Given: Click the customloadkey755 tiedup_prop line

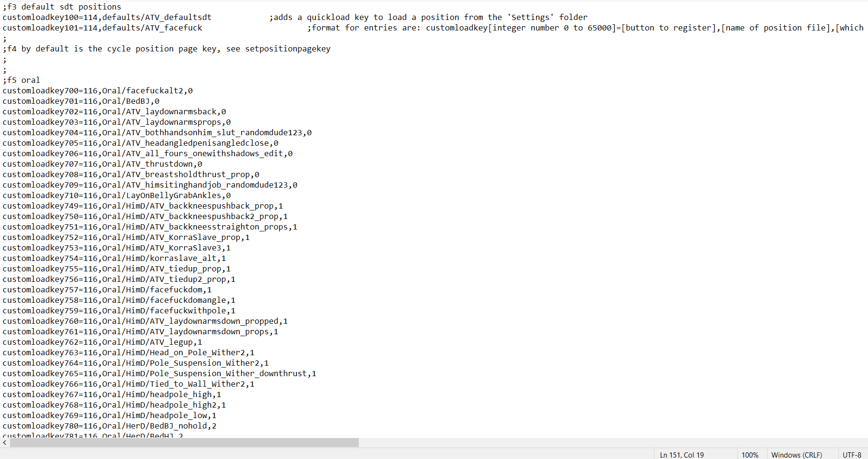Looking at the screenshot, I should 117,269.
